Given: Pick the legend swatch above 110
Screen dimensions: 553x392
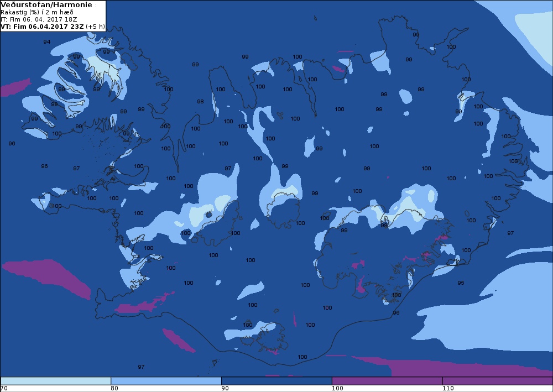Looking at the screenshot, I should click(498, 381).
